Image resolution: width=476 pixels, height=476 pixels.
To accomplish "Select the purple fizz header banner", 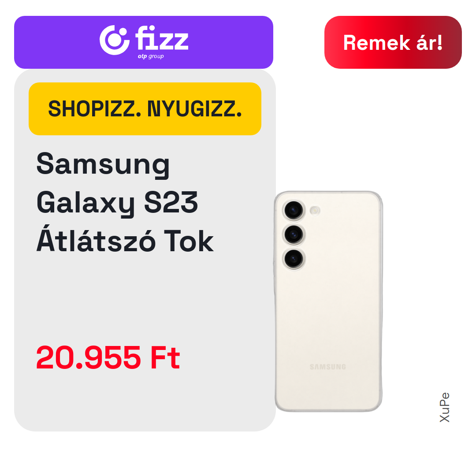I will pyautogui.click(x=144, y=42).
